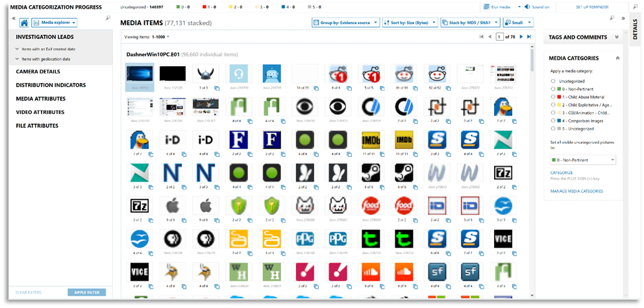Select 0 - Non-Pertinent radio button

point(553,89)
